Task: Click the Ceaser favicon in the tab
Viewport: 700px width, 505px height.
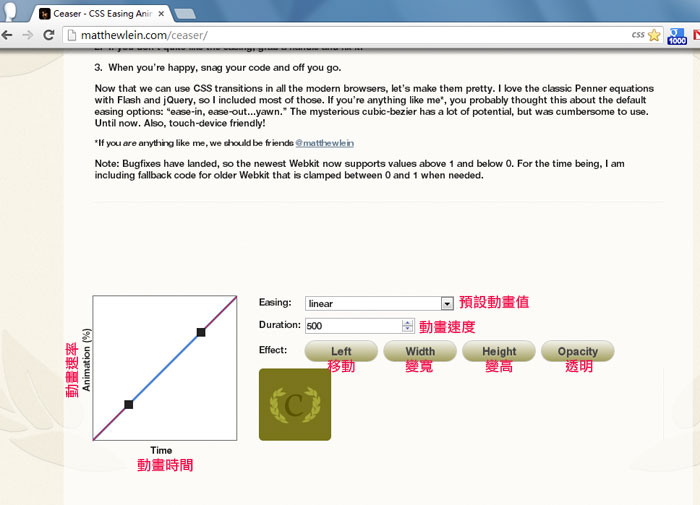Action: pyautogui.click(x=44, y=14)
